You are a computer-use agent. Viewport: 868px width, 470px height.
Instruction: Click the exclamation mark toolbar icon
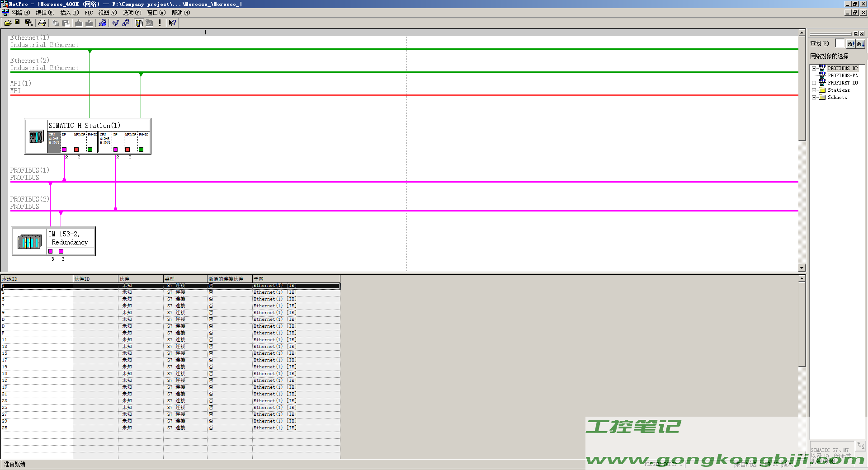160,23
